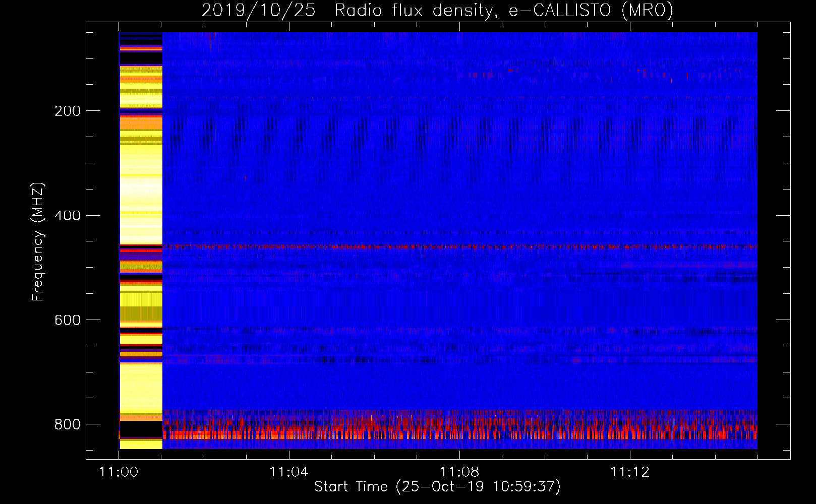The height and width of the screenshot is (504, 816).
Task: Click the 'Start Time (25-Oct-19 10:59:37)' x-axis label
Action: click(437, 487)
